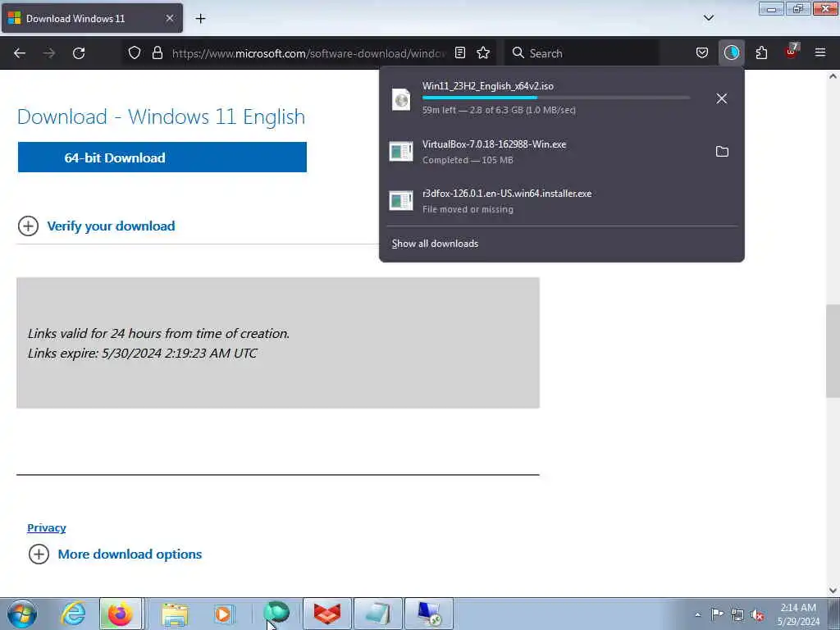This screenshot has height=630, width=840.
Task: Close the Download Windows 11 tab
Action: [x=170, y=18]
